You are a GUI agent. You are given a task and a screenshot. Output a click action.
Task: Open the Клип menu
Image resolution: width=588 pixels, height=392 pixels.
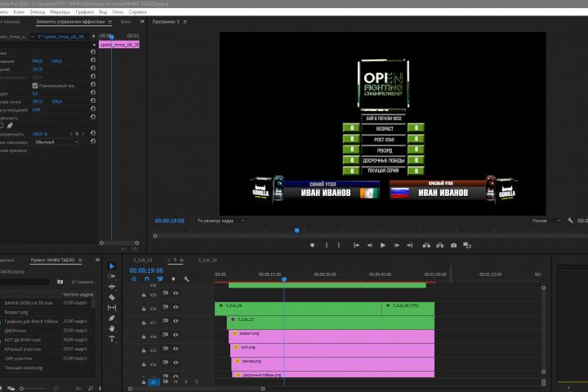[x=19, y=12]
